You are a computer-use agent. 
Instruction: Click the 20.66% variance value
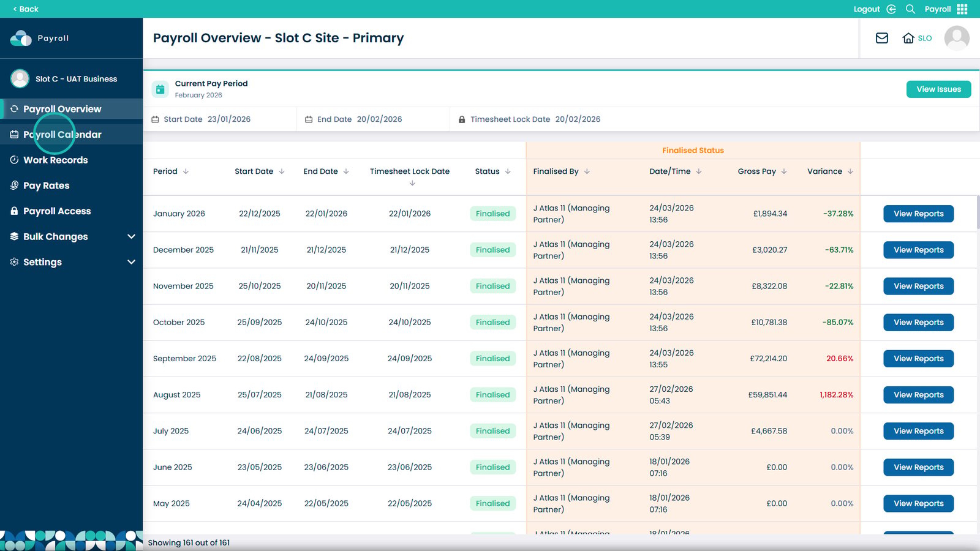point(840,358)
